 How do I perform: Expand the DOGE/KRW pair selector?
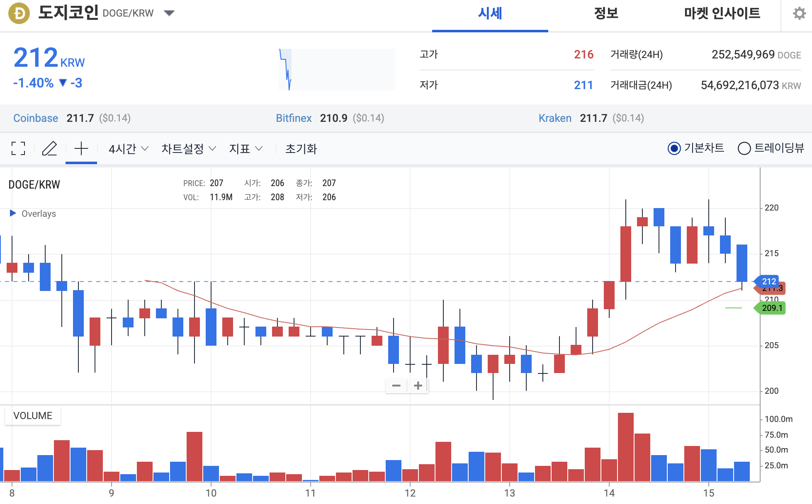[169, 13]
